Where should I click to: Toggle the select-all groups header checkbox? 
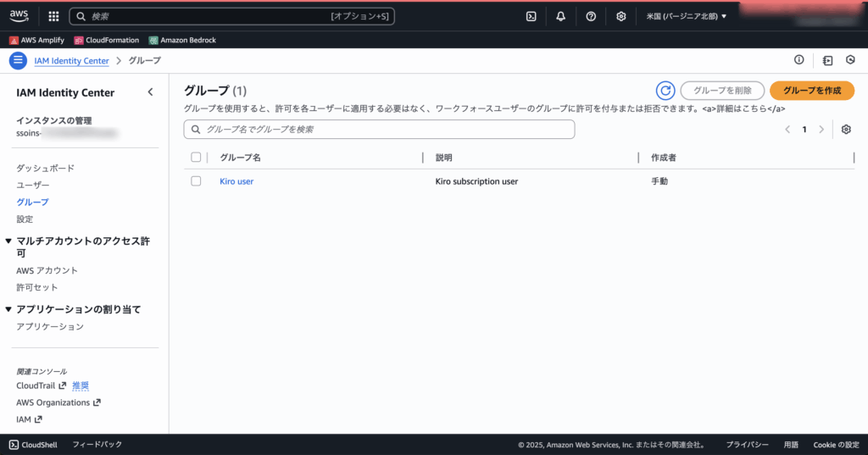(x=196, y=158)
